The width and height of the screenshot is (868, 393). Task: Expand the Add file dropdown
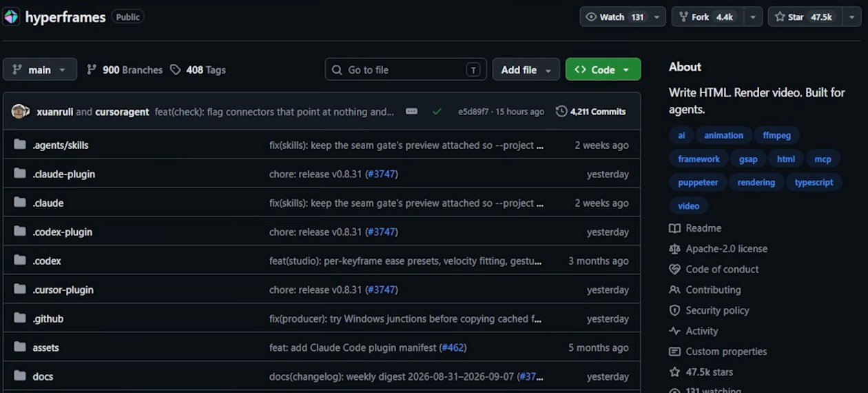526,70
